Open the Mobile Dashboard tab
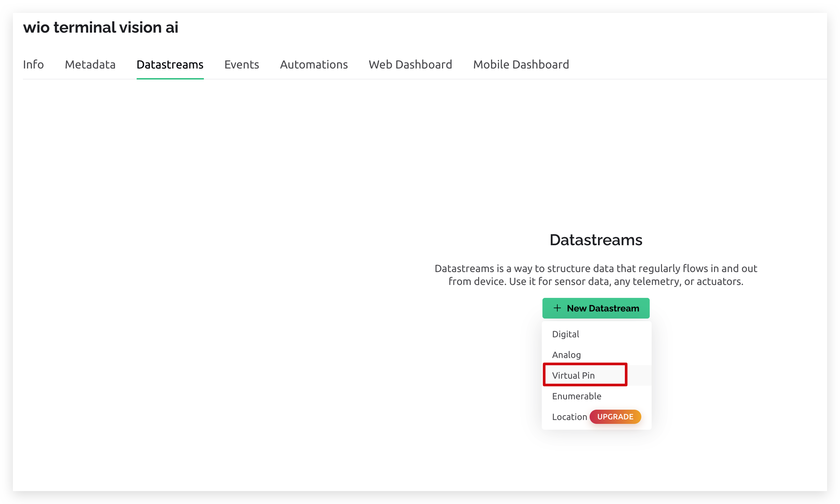Image resolution: width=840 pixels, height=504 pixels. click(521, 64)
